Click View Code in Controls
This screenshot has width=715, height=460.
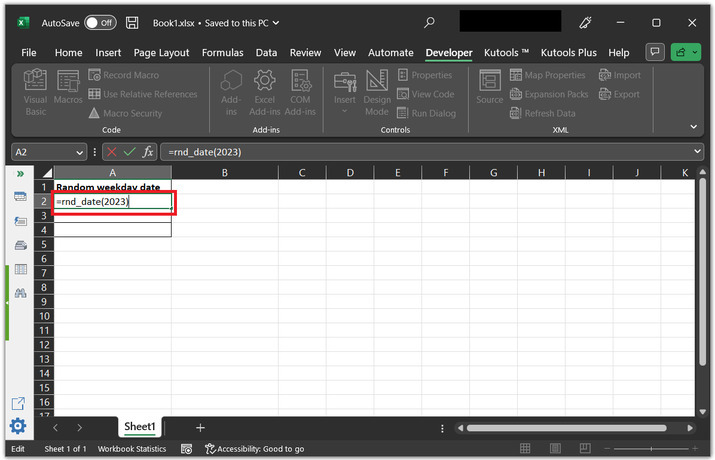426,94
